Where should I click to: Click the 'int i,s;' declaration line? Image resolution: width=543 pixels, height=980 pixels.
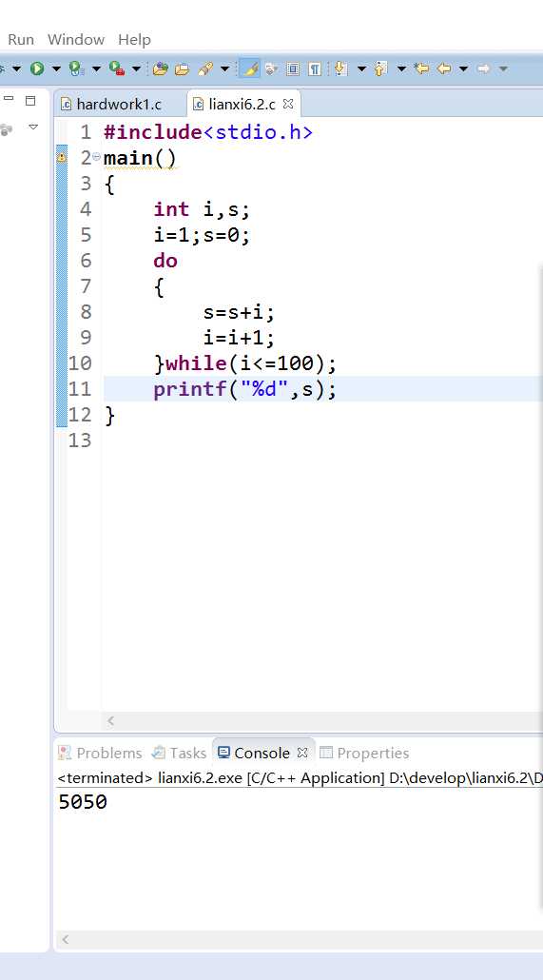[x=202, y=209]
